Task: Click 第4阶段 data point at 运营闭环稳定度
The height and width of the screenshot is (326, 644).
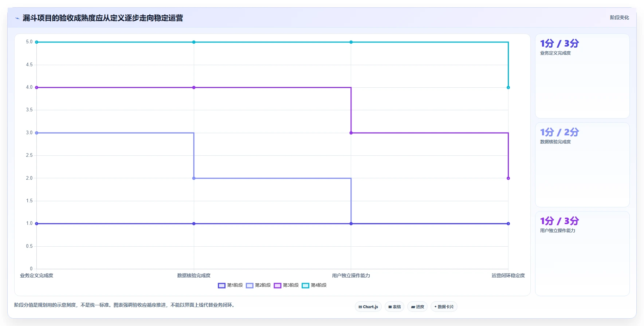Action: pyautogui.click(x=508, y=87)
